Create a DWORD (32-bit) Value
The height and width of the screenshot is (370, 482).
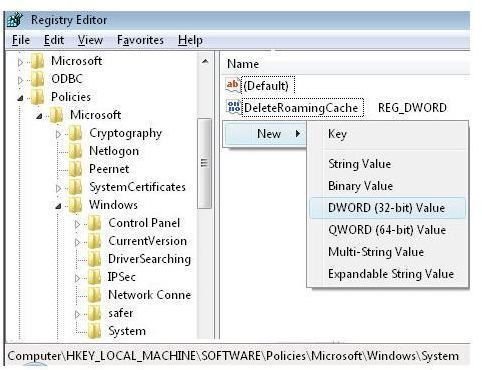387,208
